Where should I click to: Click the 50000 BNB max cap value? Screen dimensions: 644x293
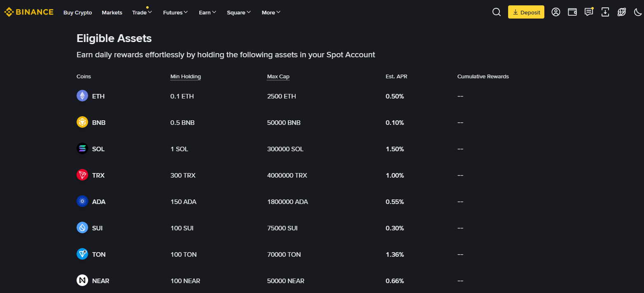tap(284, 122)
